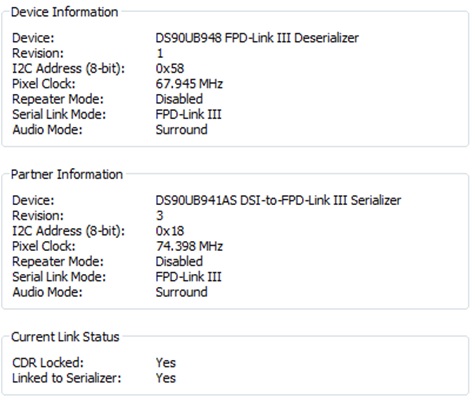
Task: Click the Partner Information group heading
Action: pos(67,174)
